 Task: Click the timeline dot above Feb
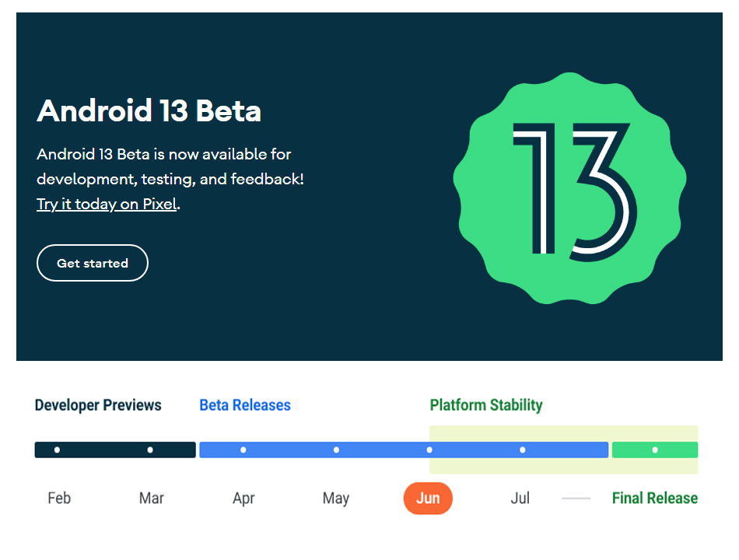coord(57,450)
